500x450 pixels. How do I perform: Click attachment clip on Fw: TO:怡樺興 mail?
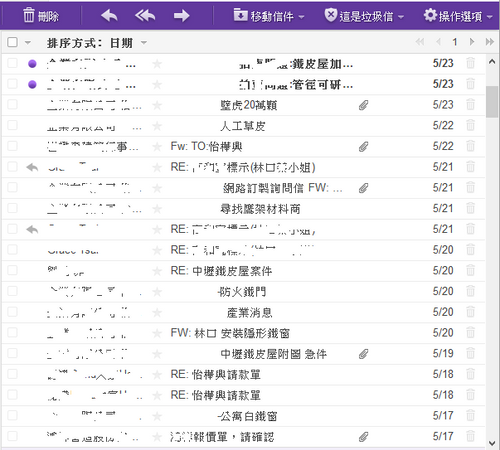click(x=363, y=147)
